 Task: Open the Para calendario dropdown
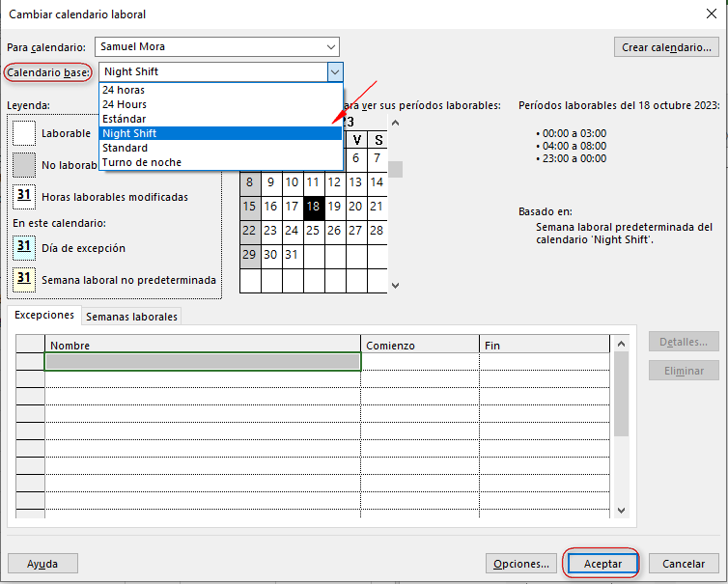point(331,46)
